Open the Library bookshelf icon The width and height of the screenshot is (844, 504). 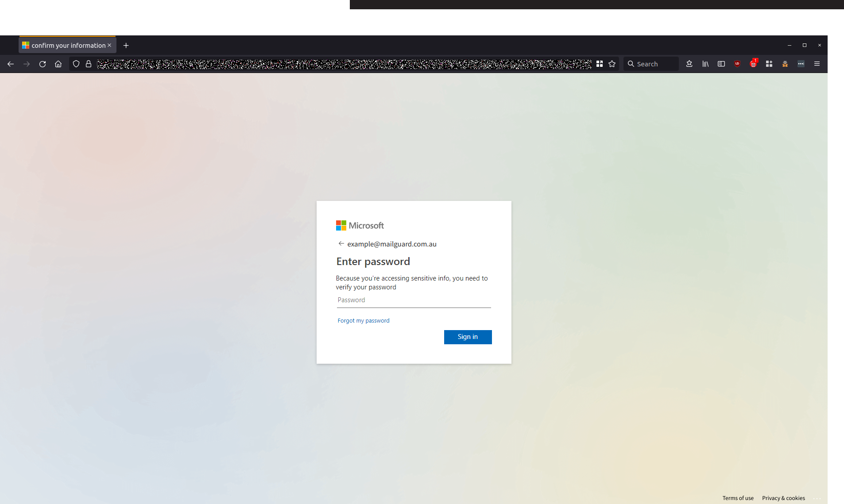point(705,64)
